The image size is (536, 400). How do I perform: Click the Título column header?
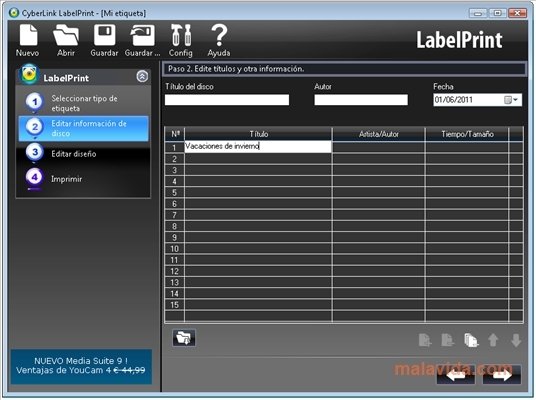(x=258, y=134)
